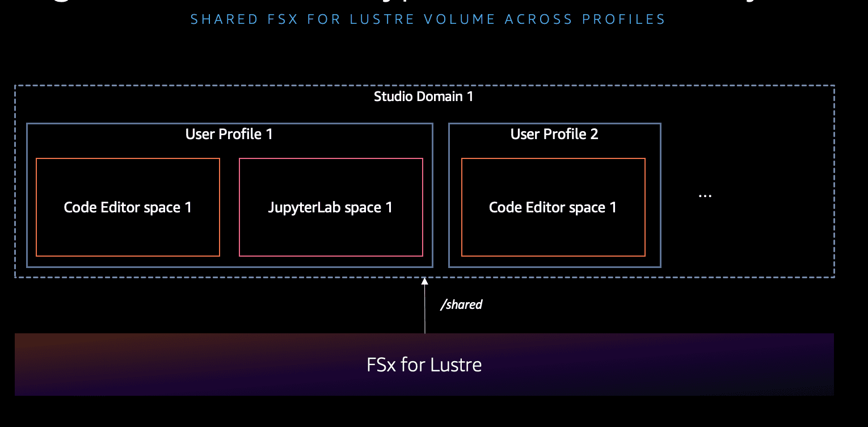The width and height of the screenshot is (868, 427).
Task: Click the Code Editor space 1 box in User Profile 1
Action: [x=128, y=207]
